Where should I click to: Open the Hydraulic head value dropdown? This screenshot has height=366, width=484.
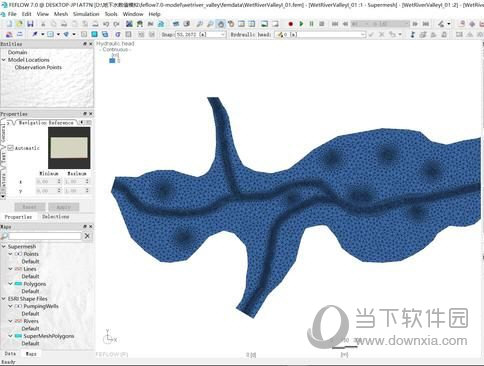[x=363, y=34]
